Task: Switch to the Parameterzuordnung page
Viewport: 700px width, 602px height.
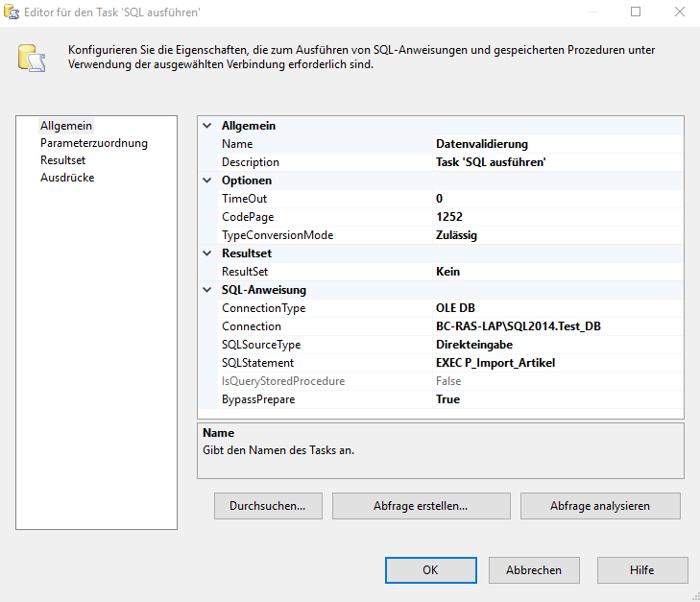Action: click(93, 143)
